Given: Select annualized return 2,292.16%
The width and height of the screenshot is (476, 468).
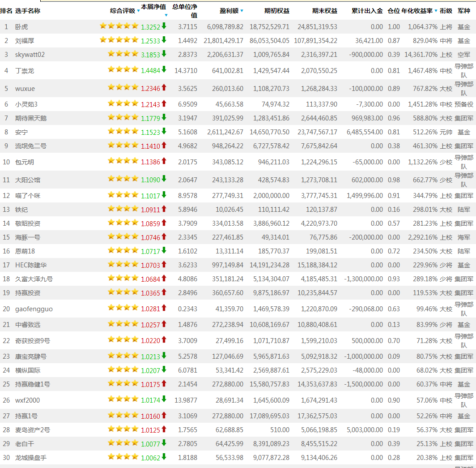Looking at the screenshot, I should tap(423, 237).
